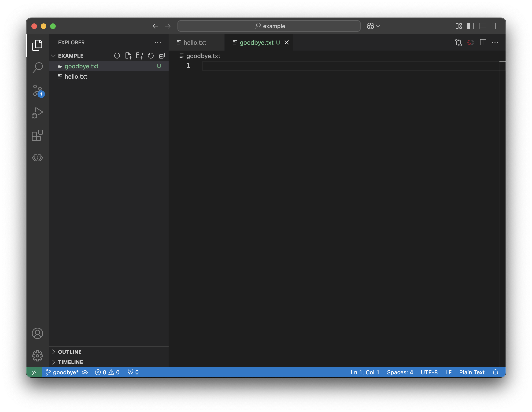Publish the goodbye branch to cloud
The width and height of the screenshot is (532, 412).
tap(85, 372)
